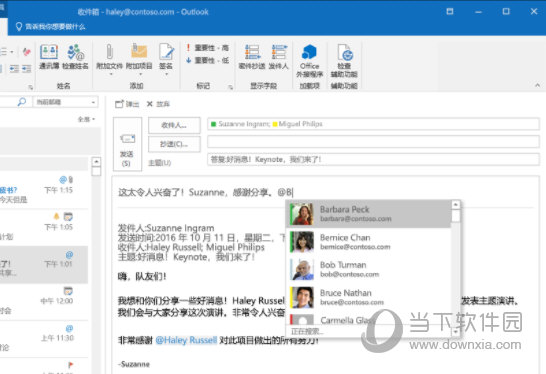Click the empty Cc field
The width and height of the screenshot is (546, 374).
pos(373,141)
